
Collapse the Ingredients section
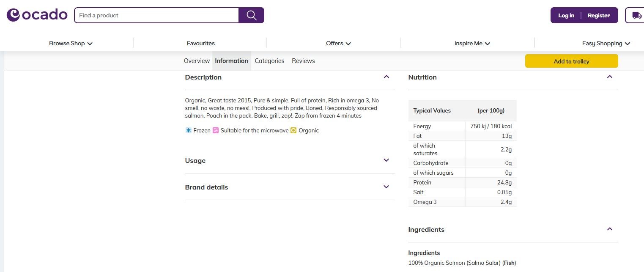click(x=609, y=229)
